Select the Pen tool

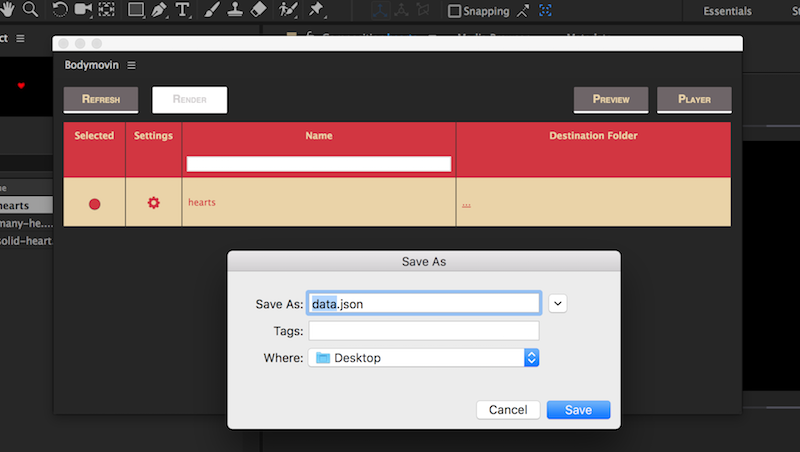click(159, 10)
